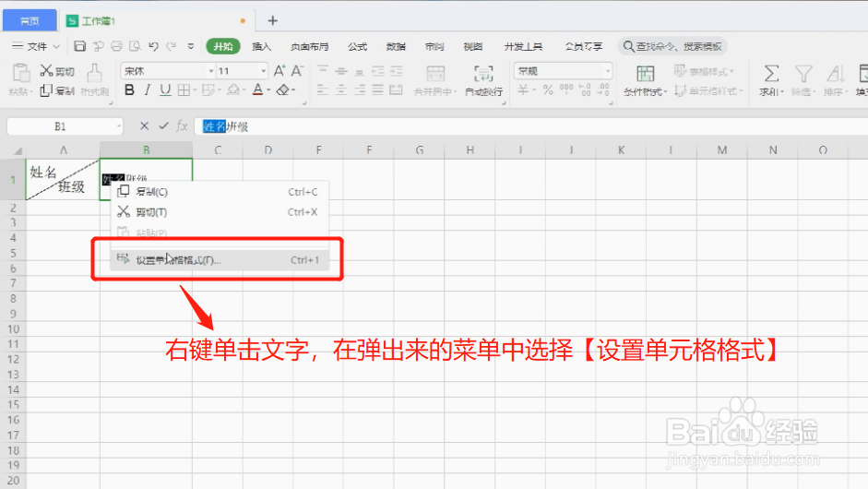The width and height of the screenshot is (868, 489).
Task: Open the 视图 ribbon tab
Action: coord(473,46)
